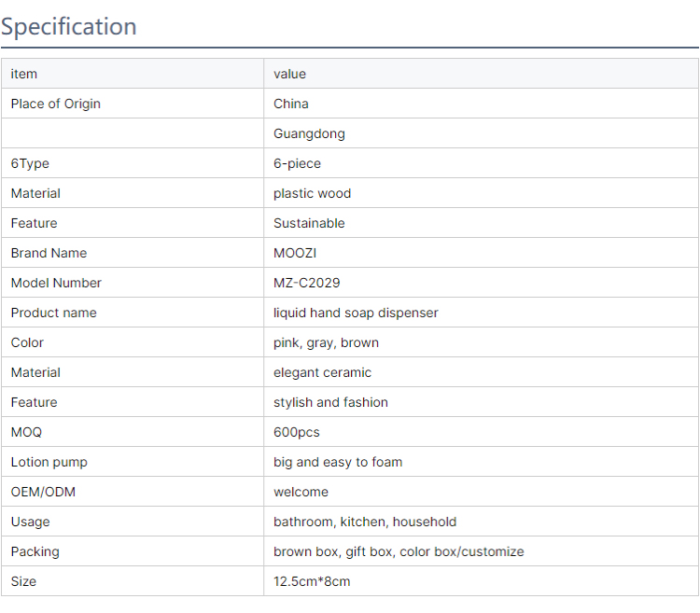Select the brand name 'MOOZI'
Image resolution: width=700 pixels, height=613 pixels.
(295, 253)
